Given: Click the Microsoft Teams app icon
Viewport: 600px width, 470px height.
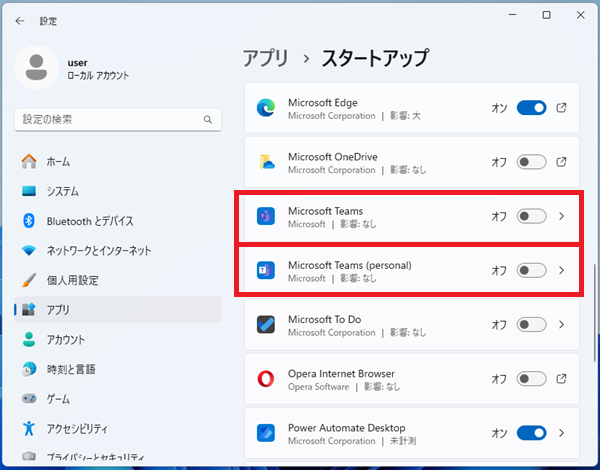Looking at the screenshot, I should pyautogui.click(x=266, y=216).
